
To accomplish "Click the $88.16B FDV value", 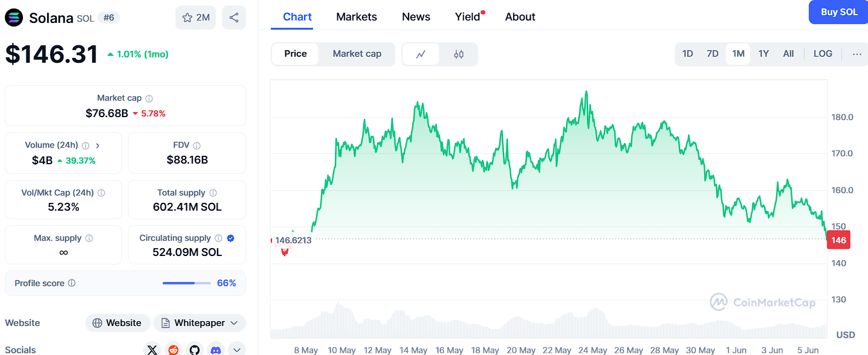I will 187,160.
